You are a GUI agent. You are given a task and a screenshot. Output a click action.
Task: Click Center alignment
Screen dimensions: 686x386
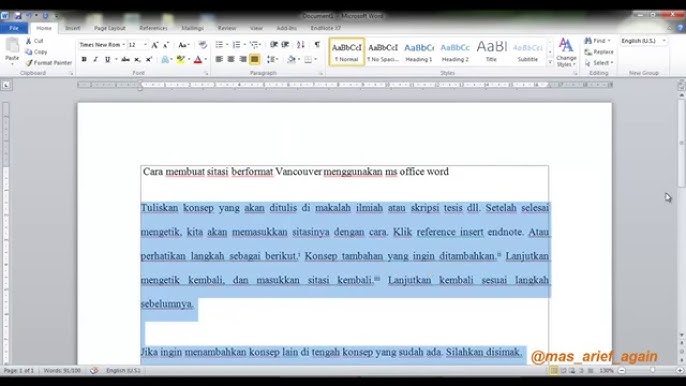(x=231, y=59)
